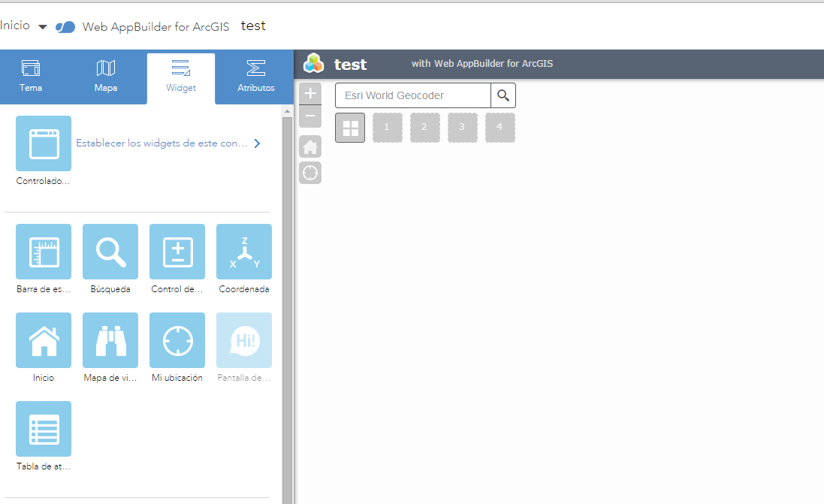The image size is (824, 504).
Task: Open the widget grid controller icon
Action: tap(350, 128)
